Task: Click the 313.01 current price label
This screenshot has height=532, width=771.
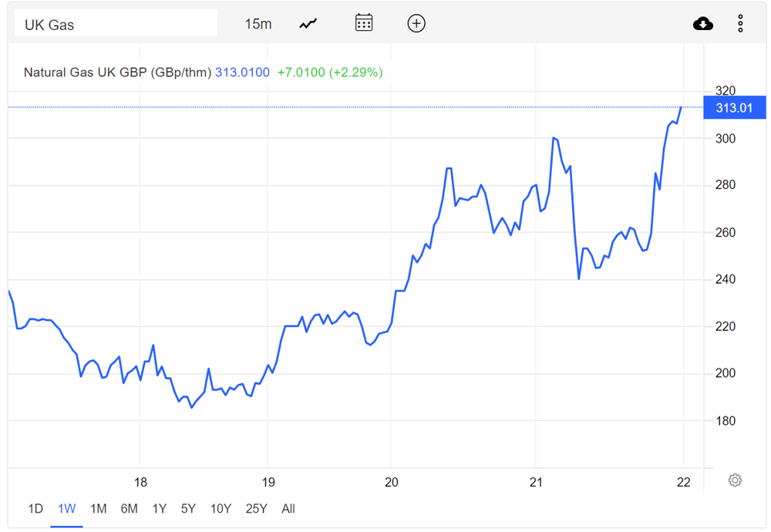Action: pos(735,108)
